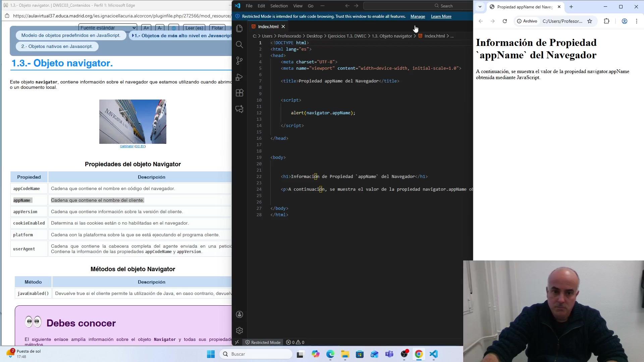Click the Flotar button
Image resolution: width=644 pixels, height=362 pixels.
pyautogui.click(x=217, y=28)
